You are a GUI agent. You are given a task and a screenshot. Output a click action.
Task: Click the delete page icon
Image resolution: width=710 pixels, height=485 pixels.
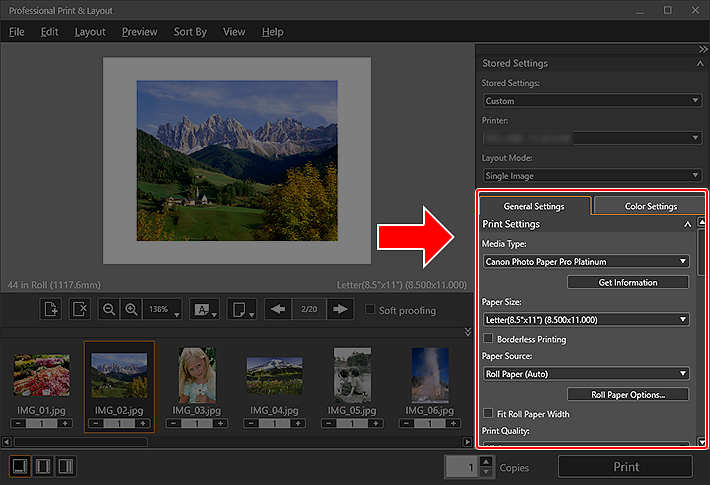80,310
